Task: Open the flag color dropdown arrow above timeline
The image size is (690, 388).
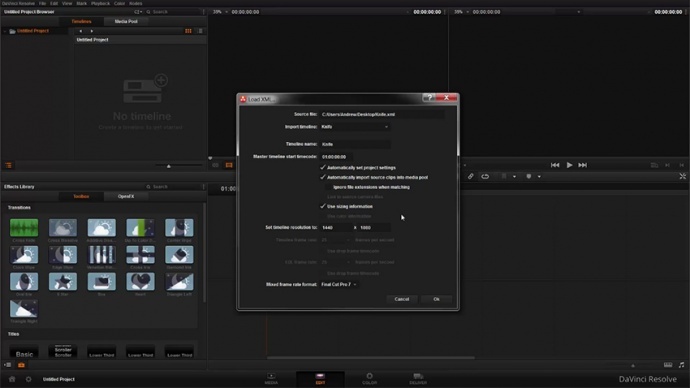Action: click(514, 176)
